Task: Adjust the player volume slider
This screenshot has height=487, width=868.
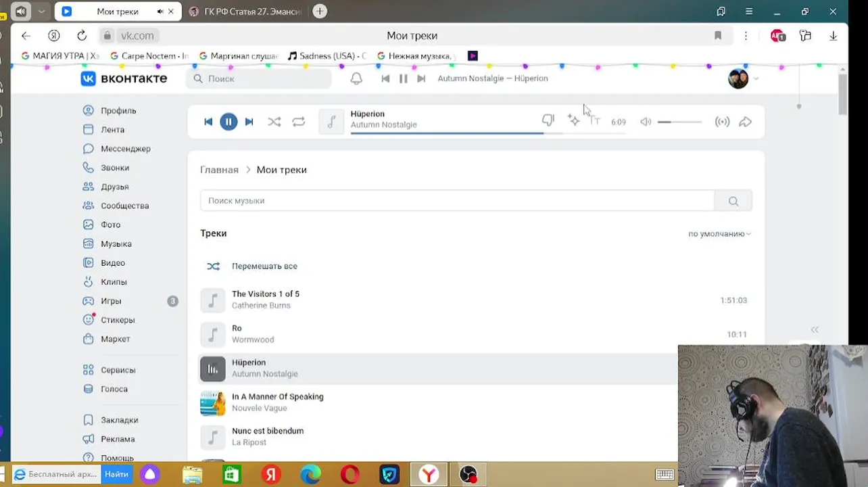Action: pyautogui.click(x=679, y=122)
